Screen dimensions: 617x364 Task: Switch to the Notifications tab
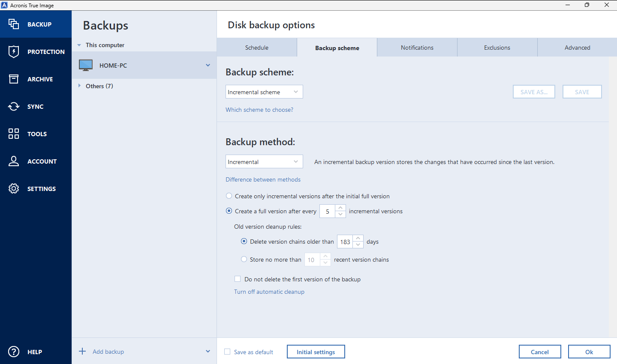point(417,48)
